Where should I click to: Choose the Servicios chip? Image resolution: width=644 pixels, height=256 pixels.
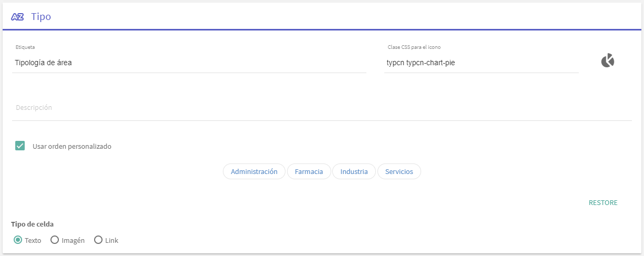399,172
